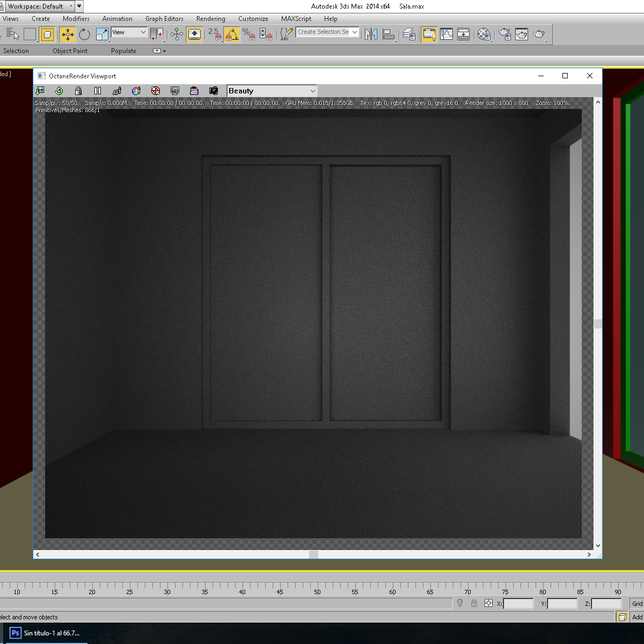Viewport: 644px width, 644px height.
Task: Expand the View coordinate system dropdown
Action: pyautogui.click(x=129, y=32)
